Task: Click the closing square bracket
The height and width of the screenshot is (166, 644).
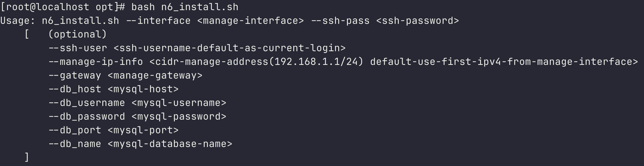Action: [x=27, y=158]
